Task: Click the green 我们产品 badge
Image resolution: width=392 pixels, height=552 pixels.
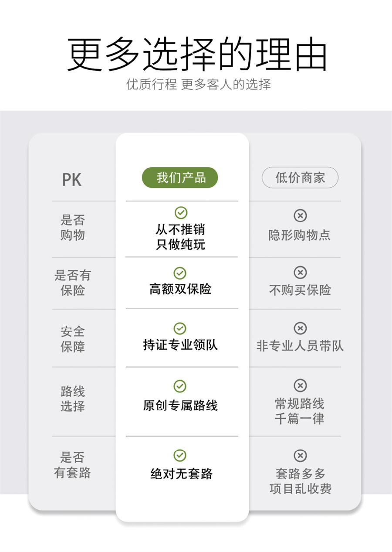Action: 180,178
